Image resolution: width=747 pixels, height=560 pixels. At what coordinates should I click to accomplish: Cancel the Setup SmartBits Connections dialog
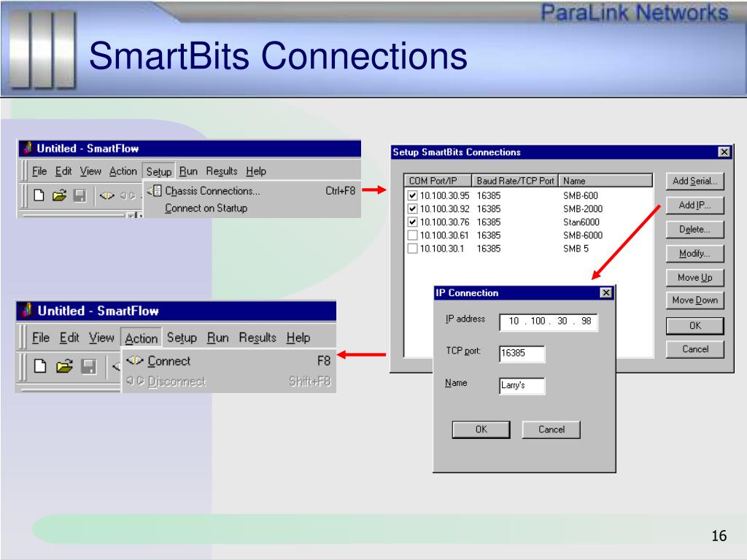[x=694, y=349]
